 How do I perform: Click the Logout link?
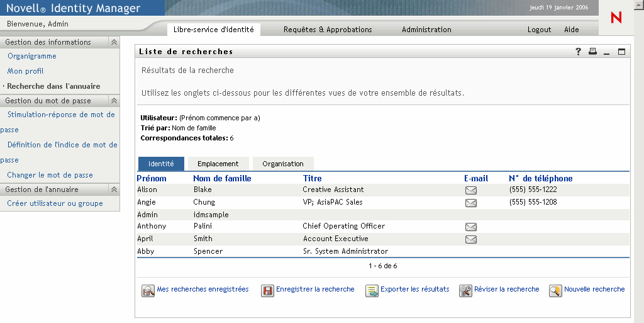[x=539, y=30]
